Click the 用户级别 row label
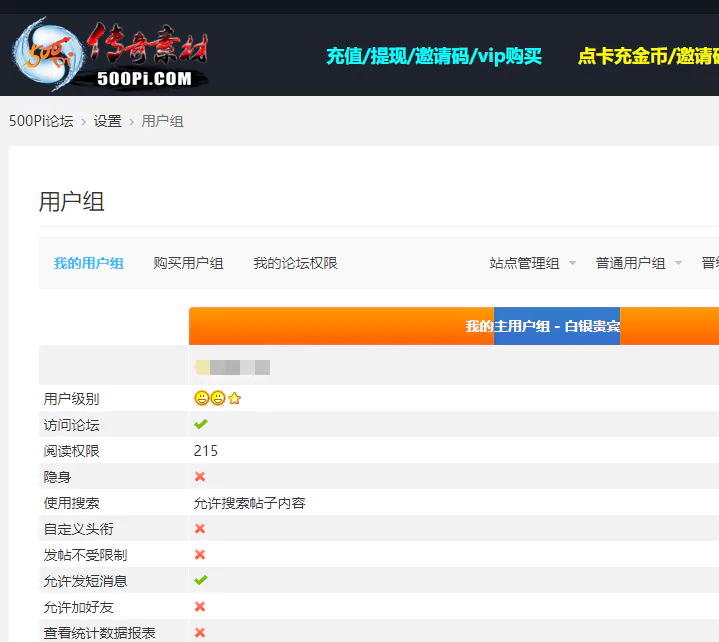719x642 pixels. tap(72, 398)
